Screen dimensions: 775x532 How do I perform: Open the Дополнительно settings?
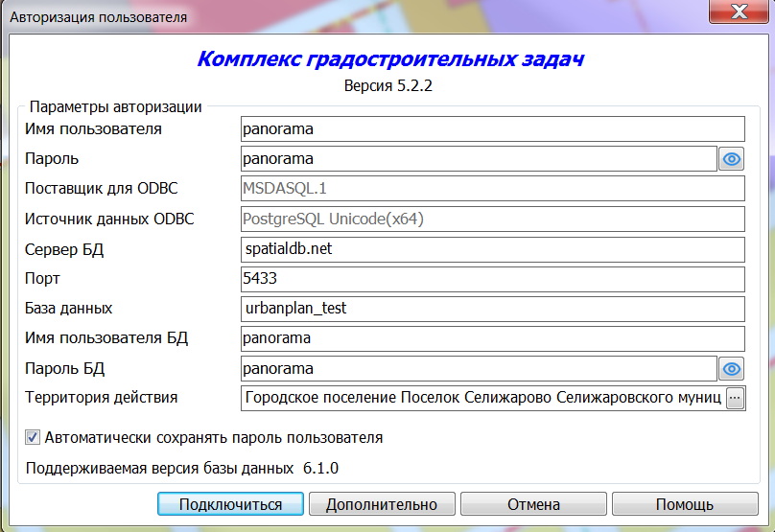click(x=381, y=504)
